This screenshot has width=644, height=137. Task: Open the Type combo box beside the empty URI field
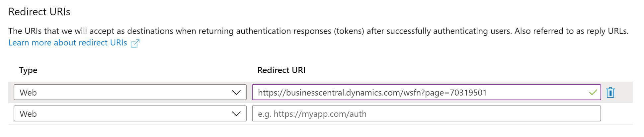click(130, 113)
